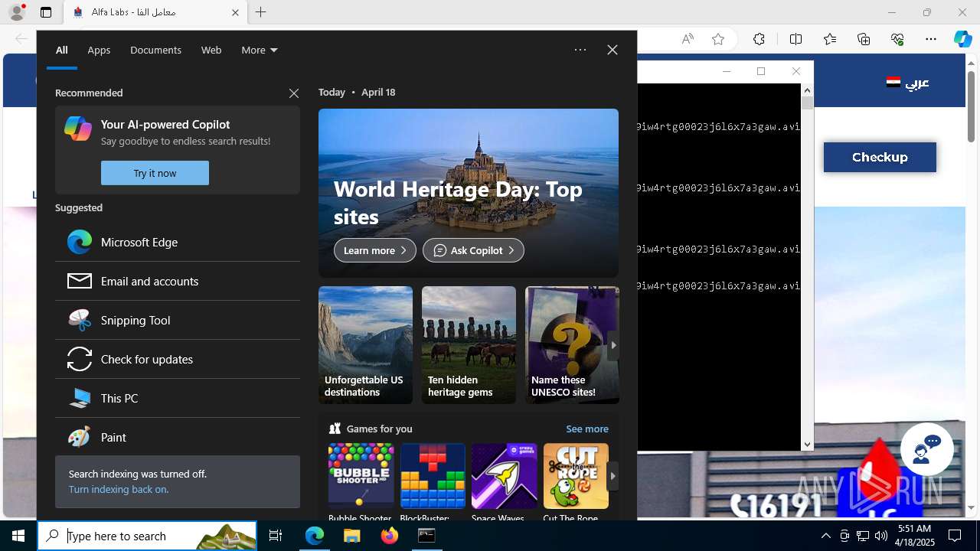Image resolution: width=980 pixels, height=551 pixels.
Task: Select Check for updates suggestion
Action: (x=178, y=359)
